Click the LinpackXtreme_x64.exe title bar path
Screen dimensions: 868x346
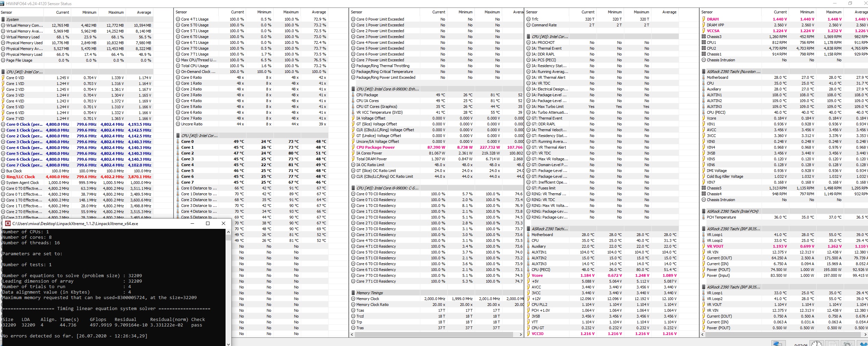(x=75, y=223)
